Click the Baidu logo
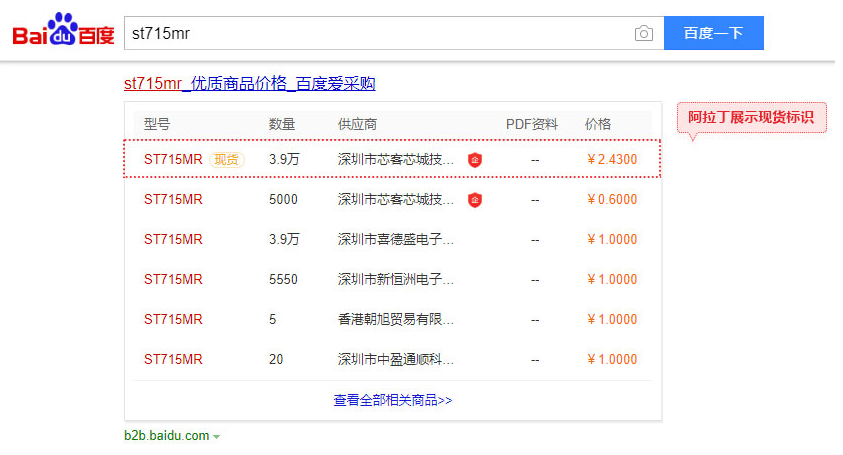 63,30
